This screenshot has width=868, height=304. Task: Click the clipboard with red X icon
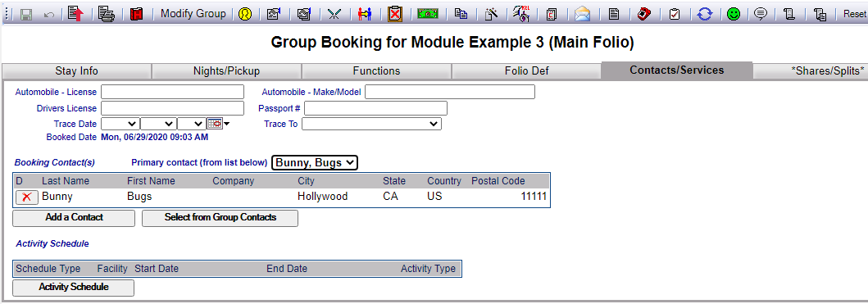coord(395,14)
